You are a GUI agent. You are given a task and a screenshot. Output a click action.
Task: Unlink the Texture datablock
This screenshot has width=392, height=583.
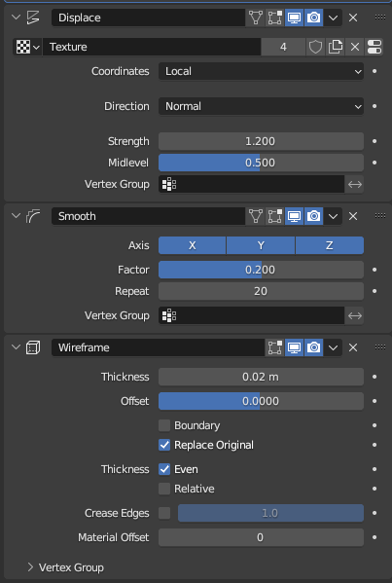355,47
